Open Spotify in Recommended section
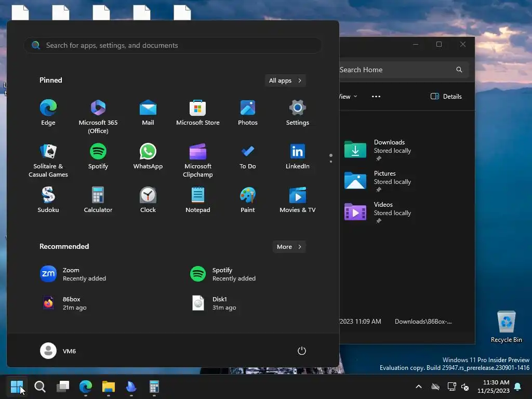 coord(223,274)
